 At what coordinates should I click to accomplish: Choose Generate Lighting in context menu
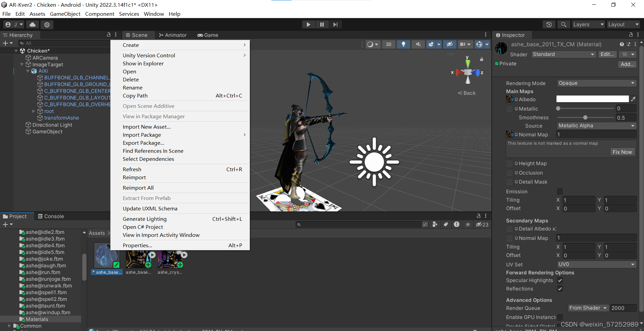(180, 219)
